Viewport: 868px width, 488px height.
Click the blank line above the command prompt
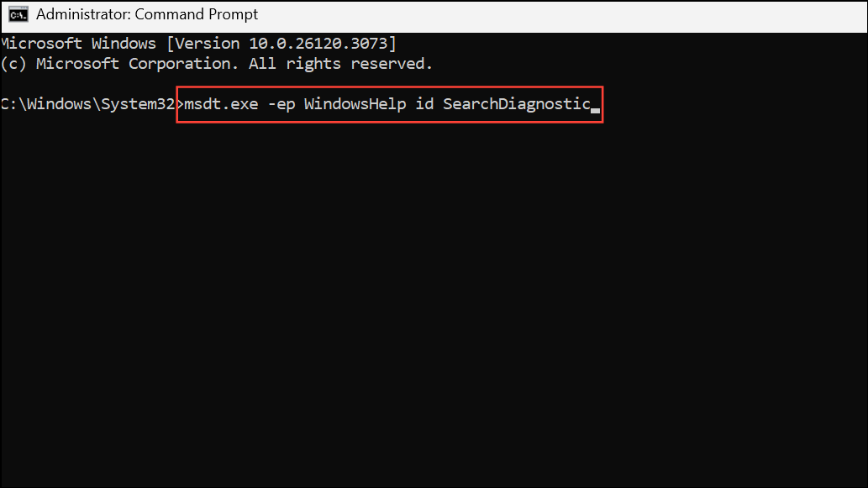coord(434,83)
